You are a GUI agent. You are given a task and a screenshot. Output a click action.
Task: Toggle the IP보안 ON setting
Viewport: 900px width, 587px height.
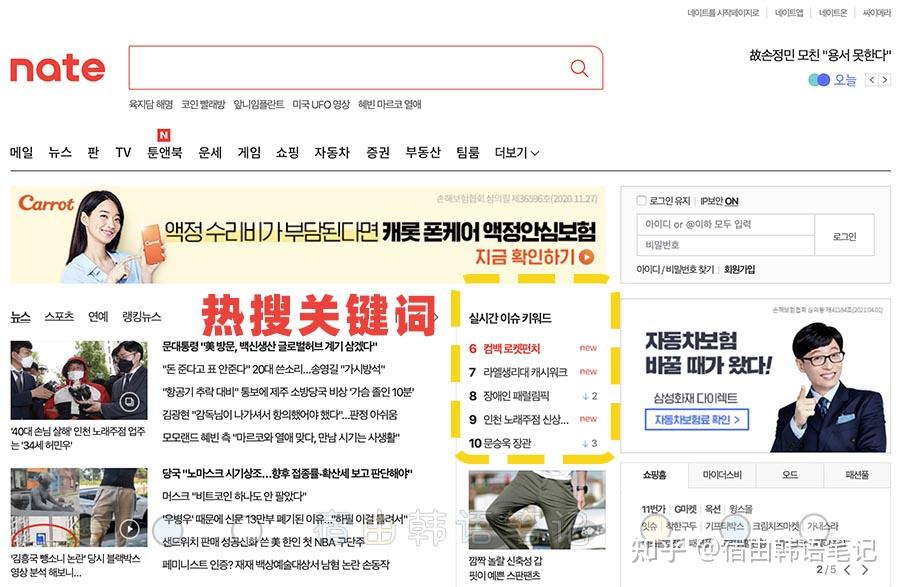[719, 201]
